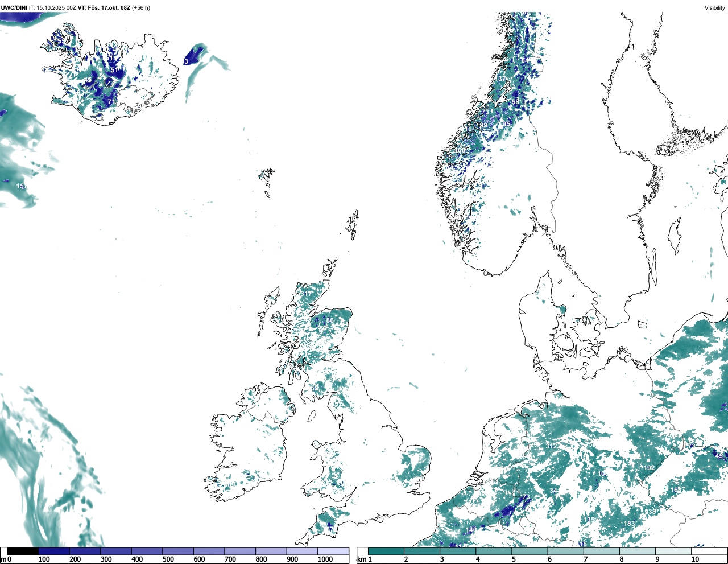Screen dimensions: 728x564
Task: Click the palest swatch above 1000 m
Action: (333, 551)
